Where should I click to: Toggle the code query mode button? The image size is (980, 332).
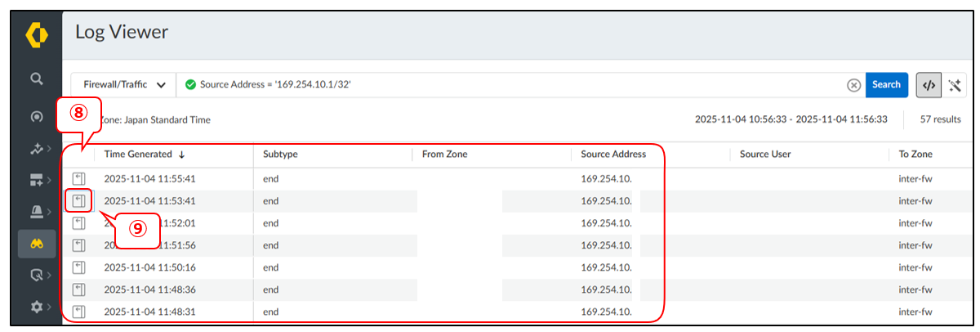tap(929, 85)
